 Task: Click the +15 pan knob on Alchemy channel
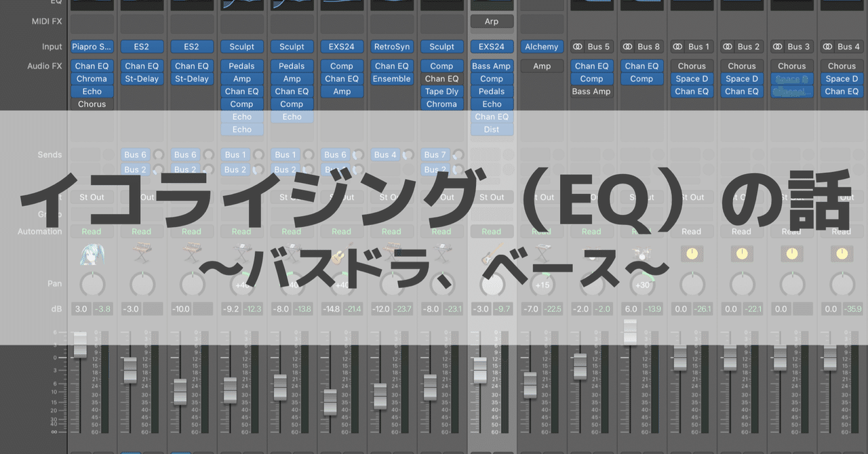click(542, 285)
